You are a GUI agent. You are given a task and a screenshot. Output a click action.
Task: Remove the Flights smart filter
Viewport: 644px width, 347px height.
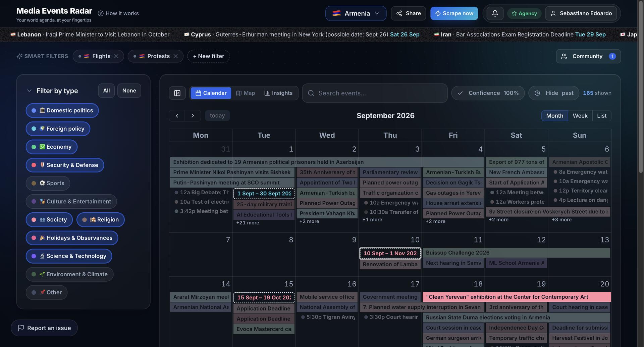pos(116,56)
